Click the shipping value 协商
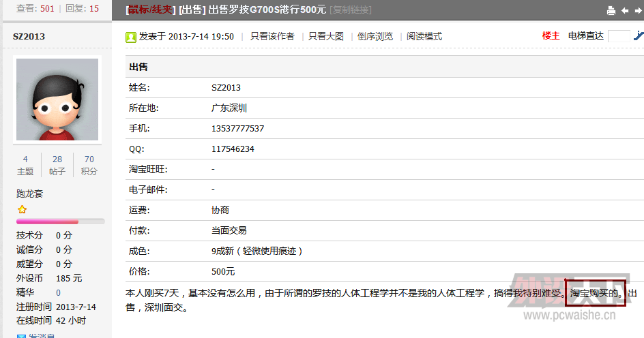644x338 pixels. tap(220, 210)
